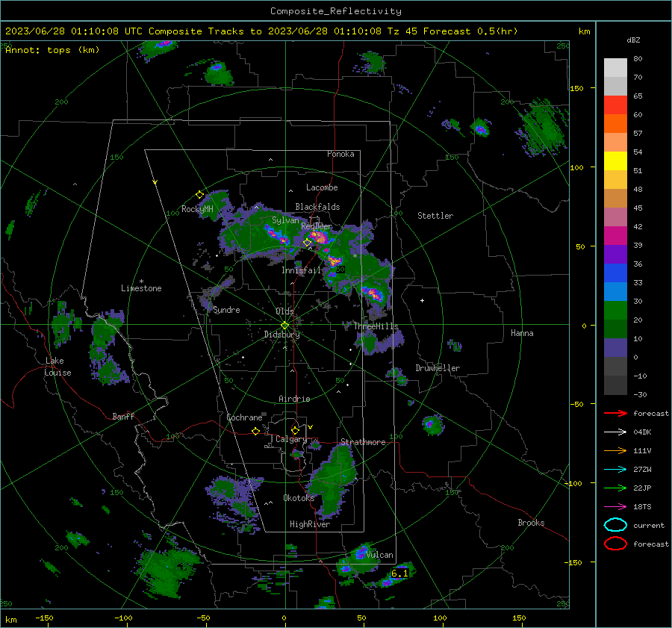
Task: Click the RedDeer city label
Action: pos(317,226)
